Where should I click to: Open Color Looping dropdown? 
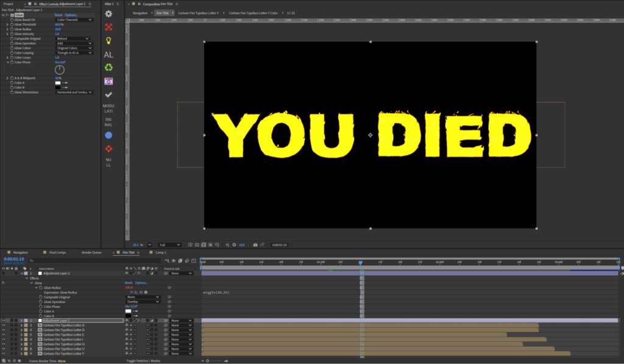(74, 53)
